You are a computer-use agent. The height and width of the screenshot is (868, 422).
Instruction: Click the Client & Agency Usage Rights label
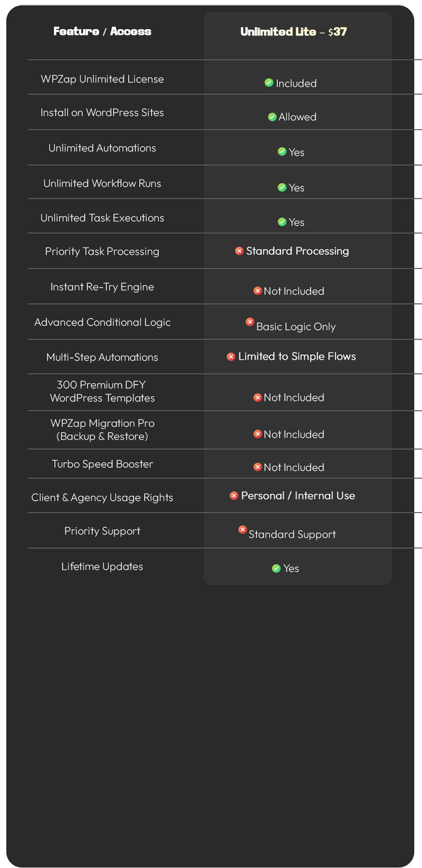pos(102,497)
